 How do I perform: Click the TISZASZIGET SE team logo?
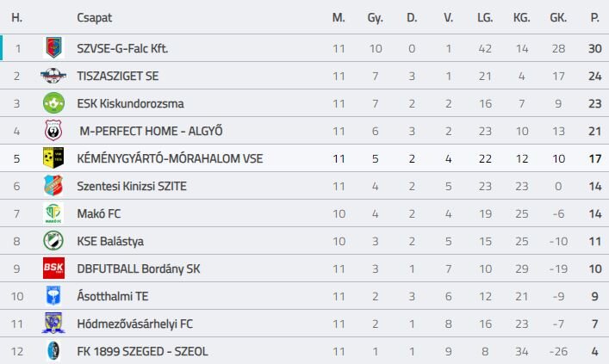tap(53, 76)
